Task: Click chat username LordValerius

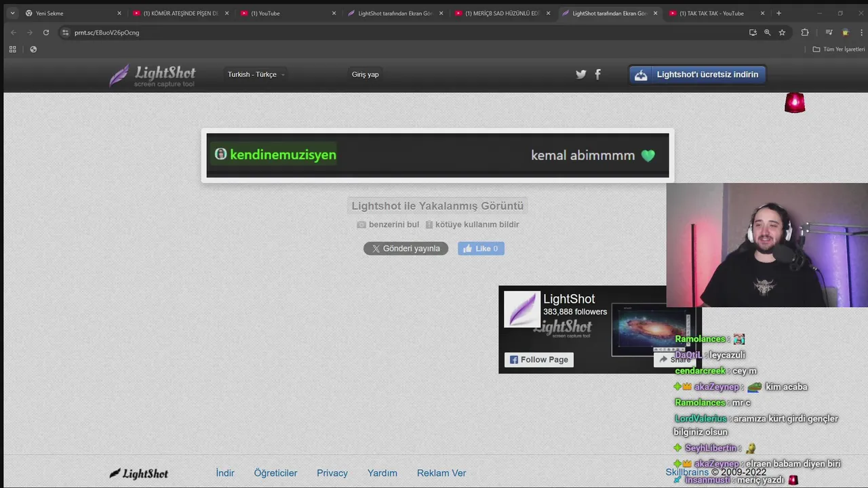Action: 701,419
